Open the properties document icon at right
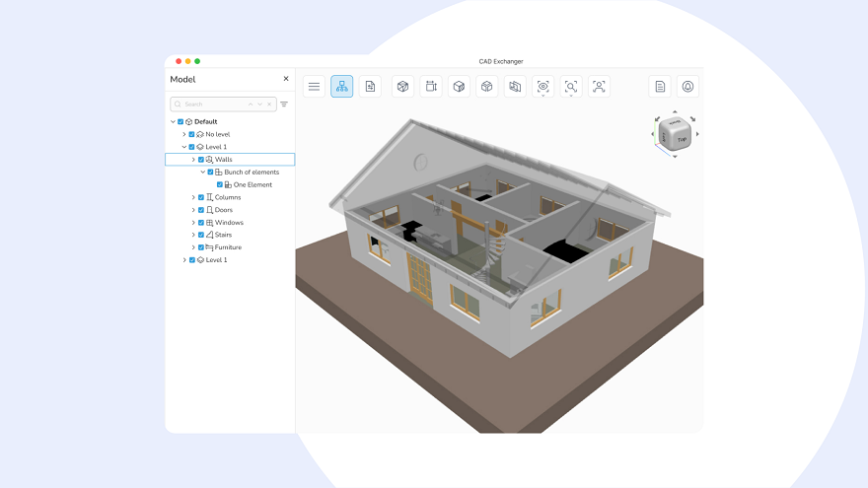868x488 pixels. pyautogui.click(x=660, y=87)
